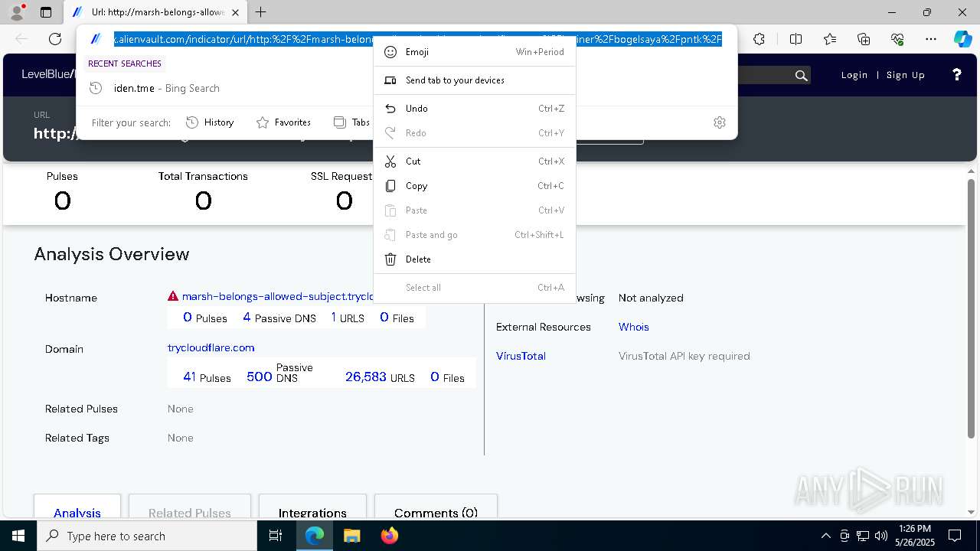
Task: Refresh the current page
Action: [55, 39]
